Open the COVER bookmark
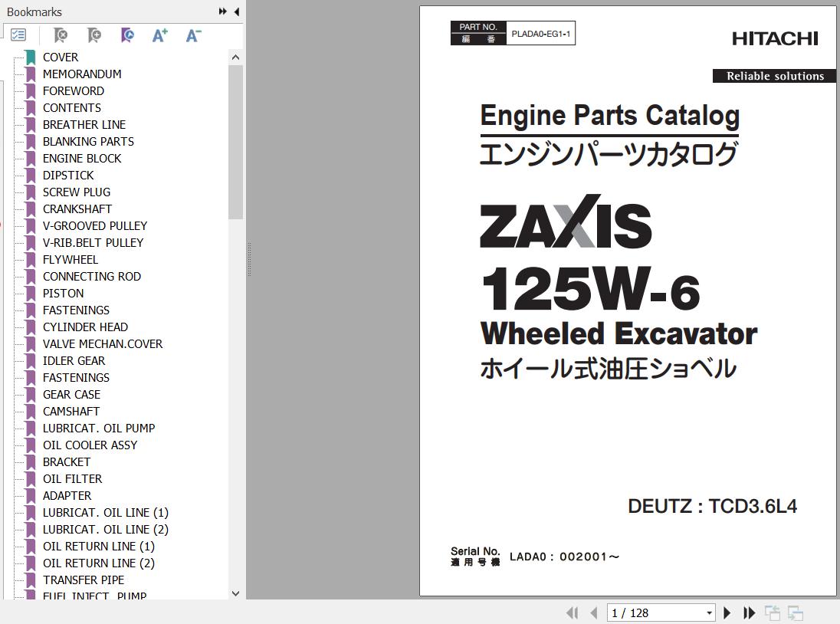Screen dimensions: 840x624 [x=60, y=57]
